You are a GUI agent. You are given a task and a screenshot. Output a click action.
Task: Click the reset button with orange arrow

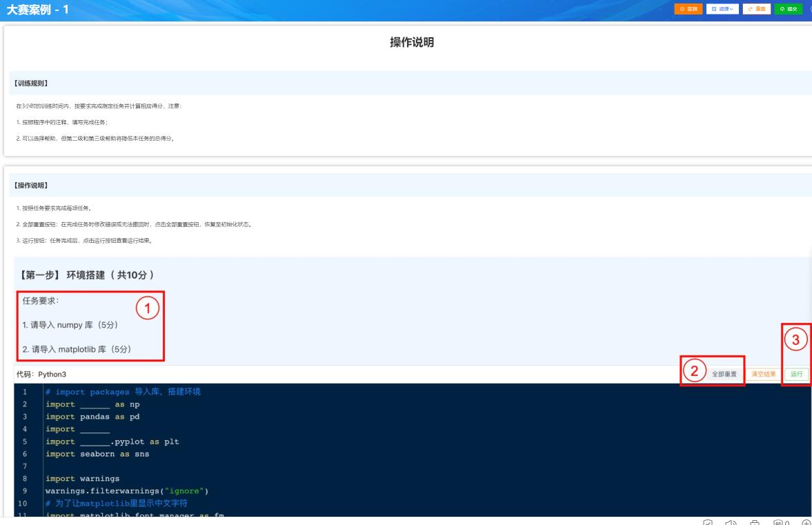point(757,9)
